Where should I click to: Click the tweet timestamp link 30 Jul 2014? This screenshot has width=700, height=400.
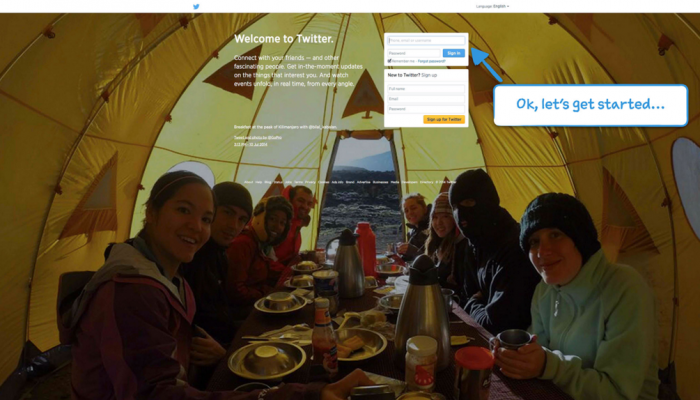pyautogui.click(x=251, y=145)
